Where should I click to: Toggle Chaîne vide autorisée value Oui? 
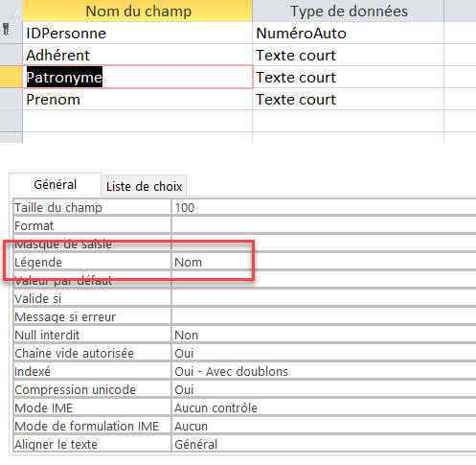click(324, 354)
